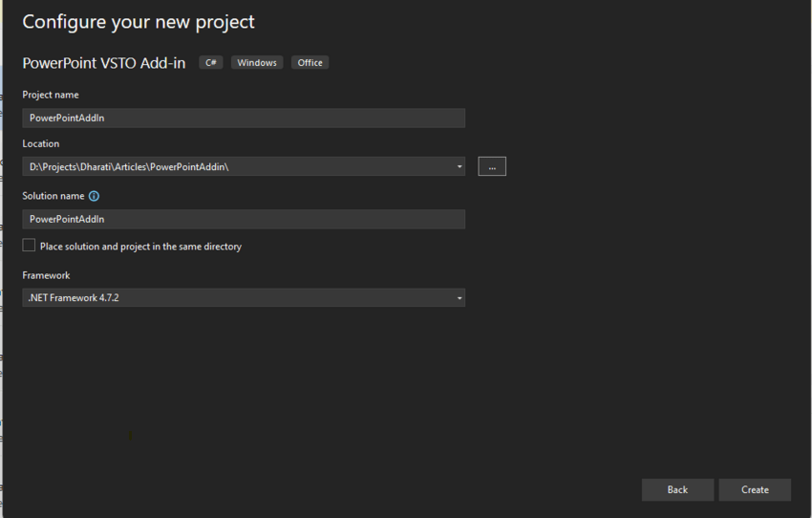The width and height of the screenshot is (812, 518).
Task: Open the location browse ellipsis button
Action: pos(491,166)
